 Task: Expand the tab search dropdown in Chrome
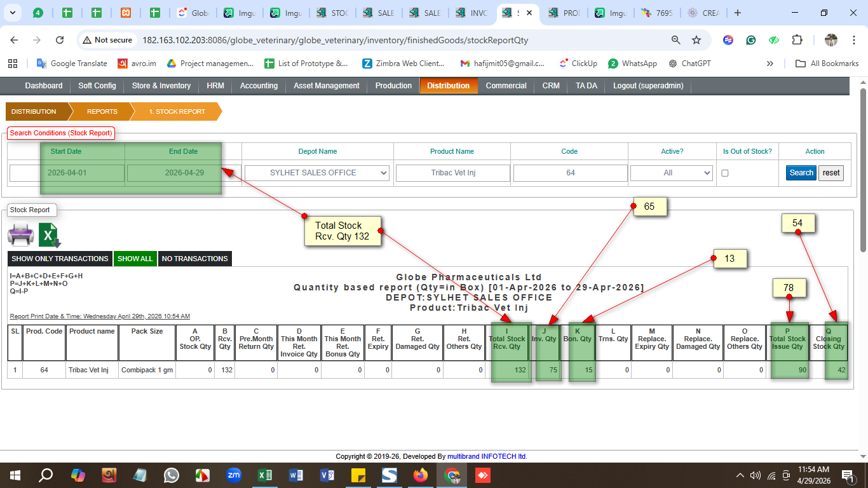tap(13, 13)
